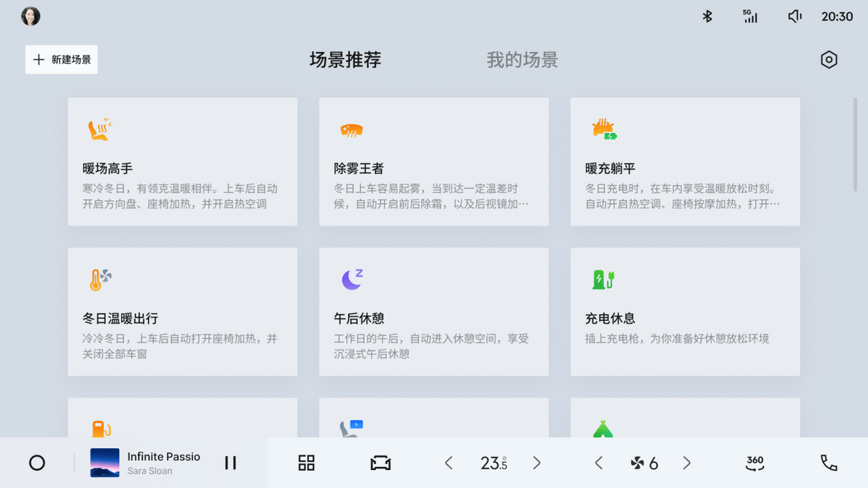Open the app grid launcher in the dock
868x488 pixels.
click(306, 463)
